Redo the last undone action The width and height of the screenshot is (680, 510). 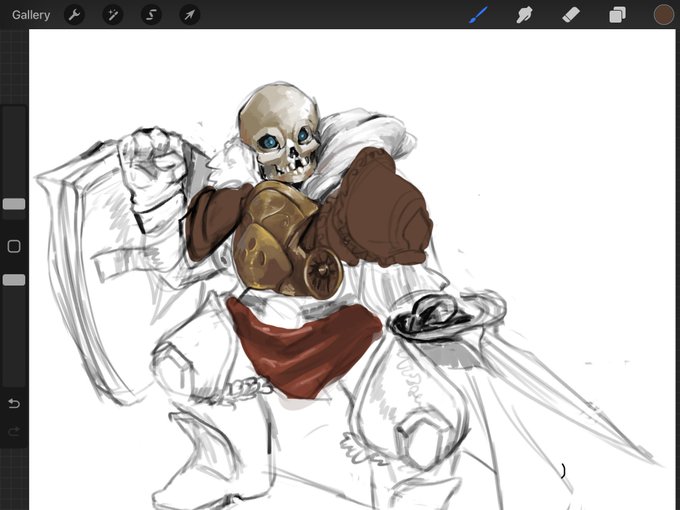point(14,432)
